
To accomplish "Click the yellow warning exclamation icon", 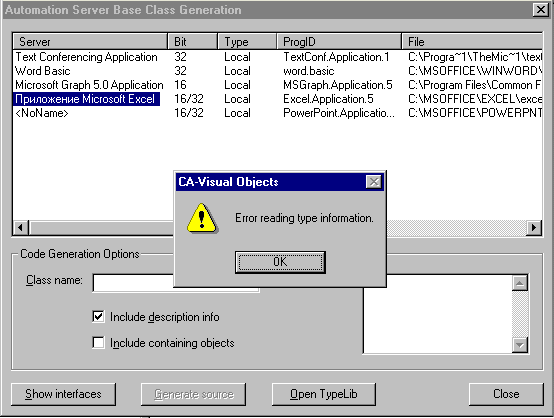I will [202, 218].
